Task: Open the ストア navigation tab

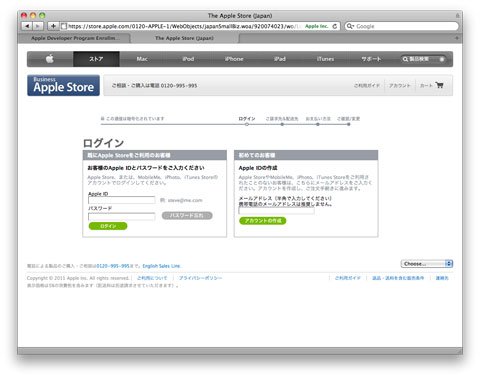Action: point(96,59)
